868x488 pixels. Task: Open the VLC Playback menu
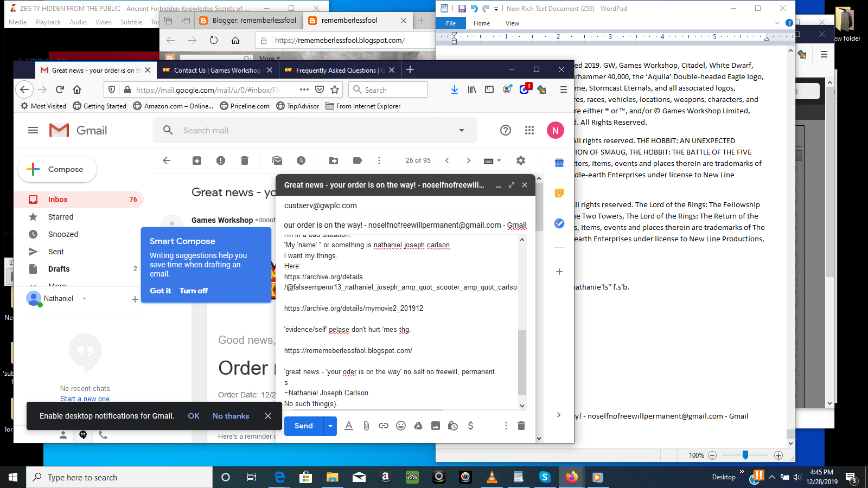click(48, 22)
